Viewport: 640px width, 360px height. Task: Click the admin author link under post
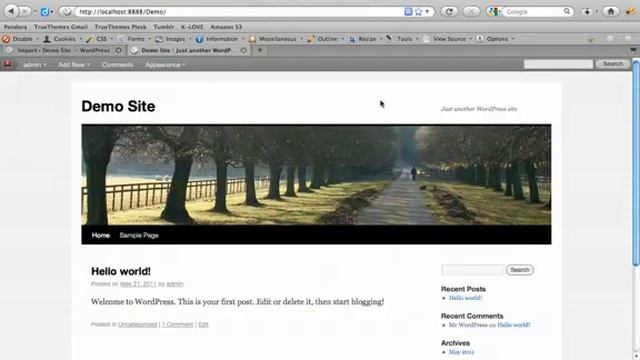pos(175,284)
